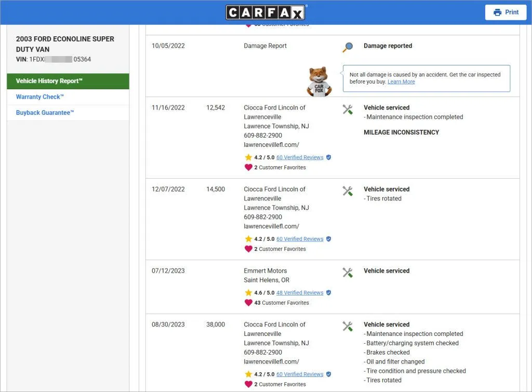Click the Print button
Image resolution: width=532 pixels, height=392 pixels.
[506, 12]
